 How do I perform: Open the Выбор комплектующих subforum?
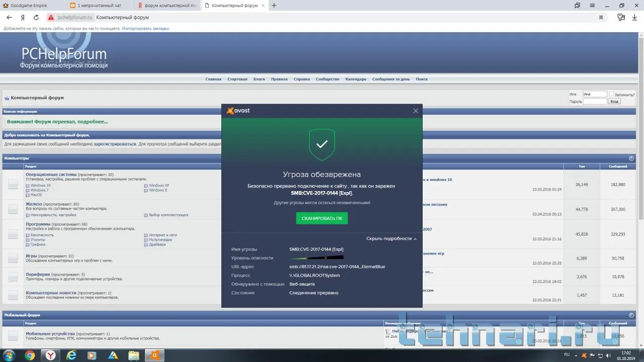169,215
